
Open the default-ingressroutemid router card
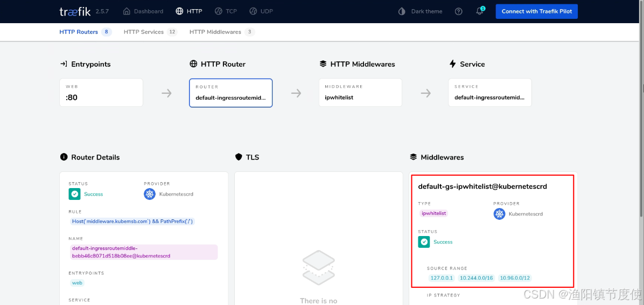[231, 93]
